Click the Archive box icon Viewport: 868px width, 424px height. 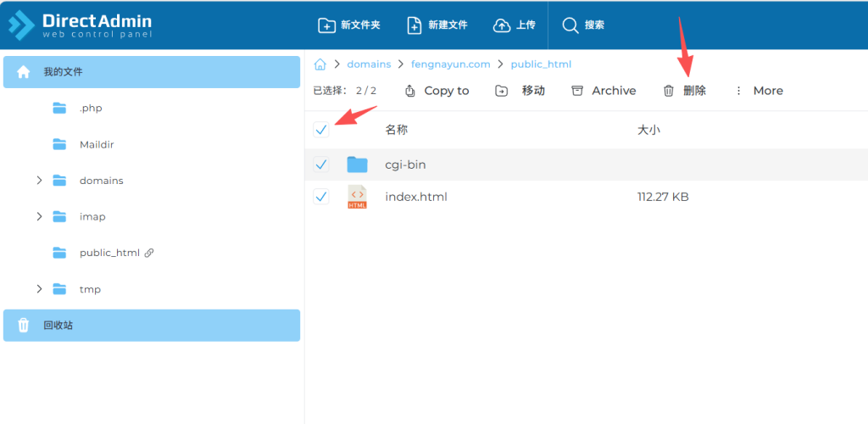coord(577,91)
